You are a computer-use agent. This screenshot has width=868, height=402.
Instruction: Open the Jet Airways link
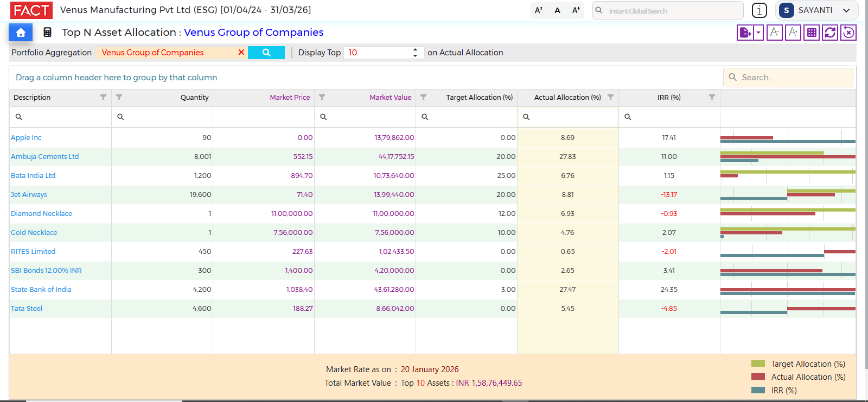coord(29,195)
